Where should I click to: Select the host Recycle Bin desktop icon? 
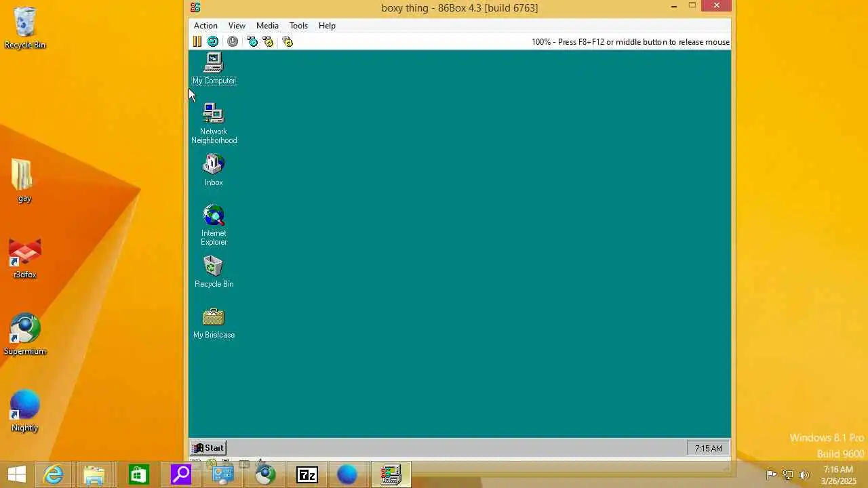(25, 28)
